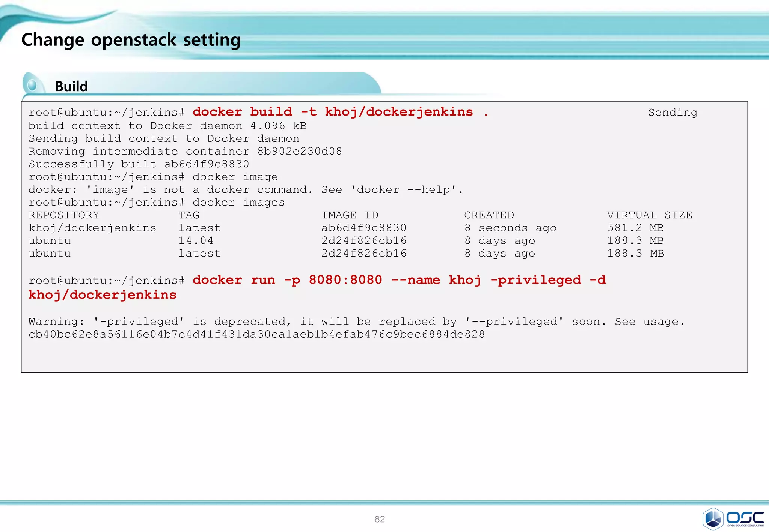
Task: Click the 'khoj/dockerjenkins' red second-line text
Action: (x=103, y=295)
